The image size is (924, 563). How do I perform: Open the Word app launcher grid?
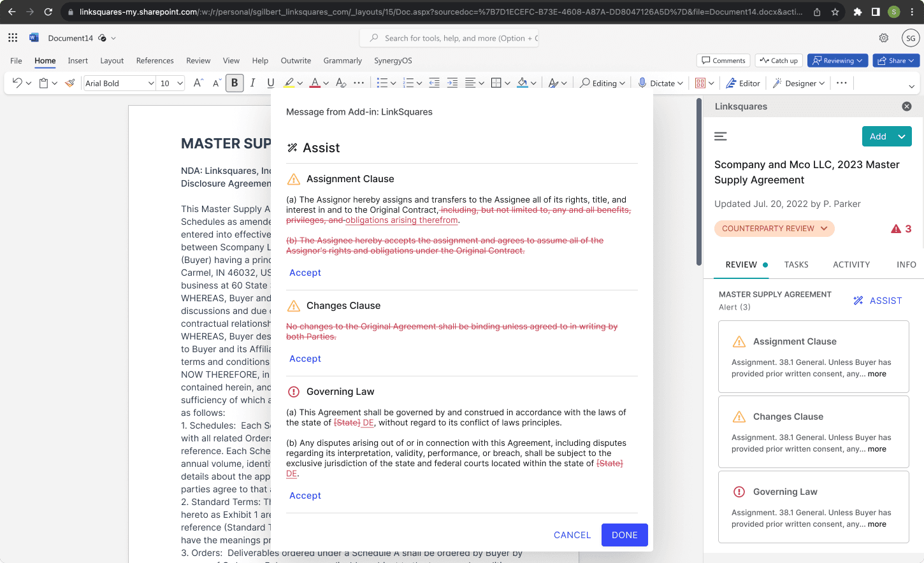pyautogui.click(x=13, y=38)
